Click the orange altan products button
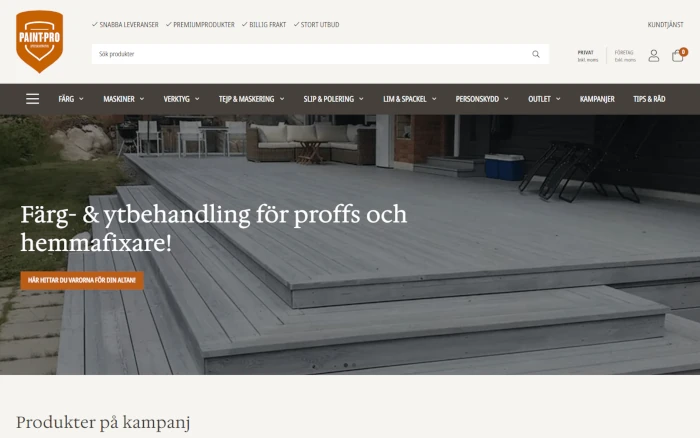The width and height of the screenshot is (700, 438). coord(82,280)
